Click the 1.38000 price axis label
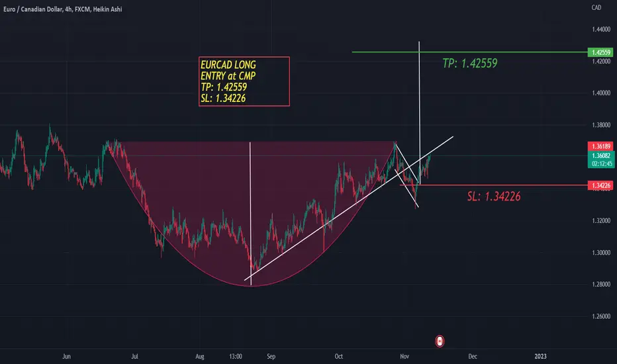 601,125
